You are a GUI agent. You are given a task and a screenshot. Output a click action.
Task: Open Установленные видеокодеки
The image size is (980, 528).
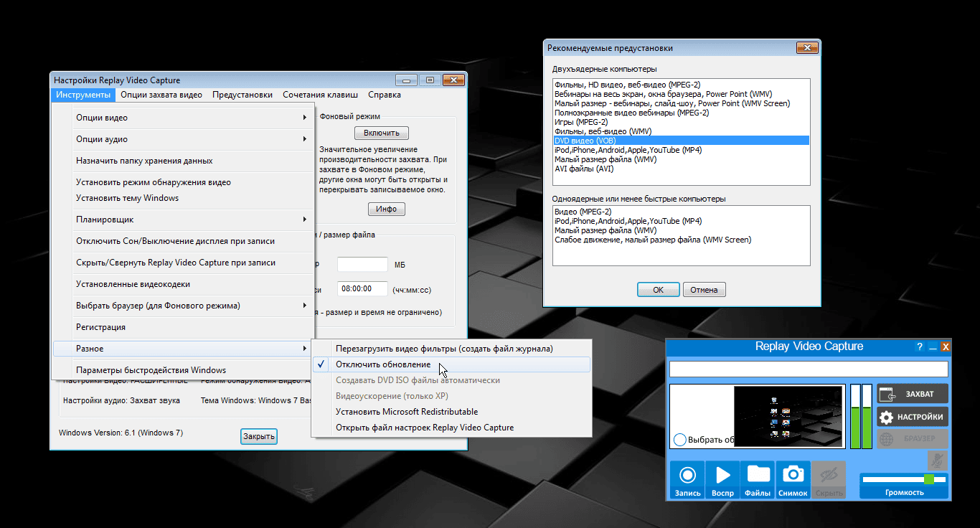point(183,284)
